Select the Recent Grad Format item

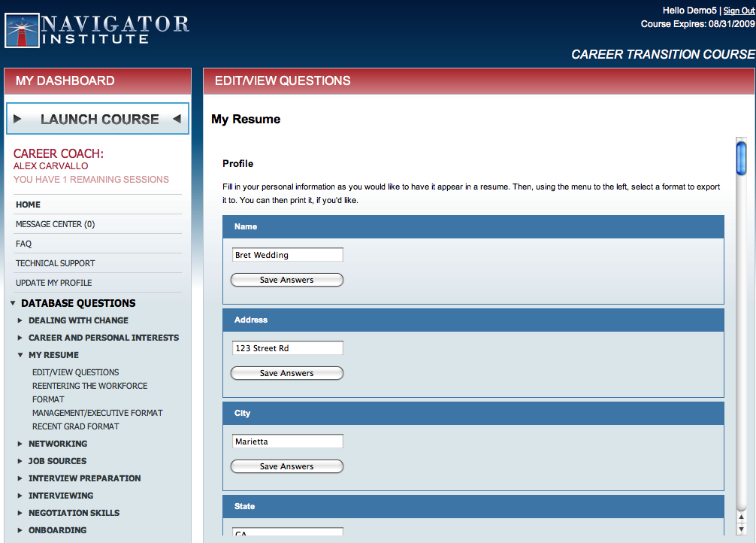pos(75,426)
